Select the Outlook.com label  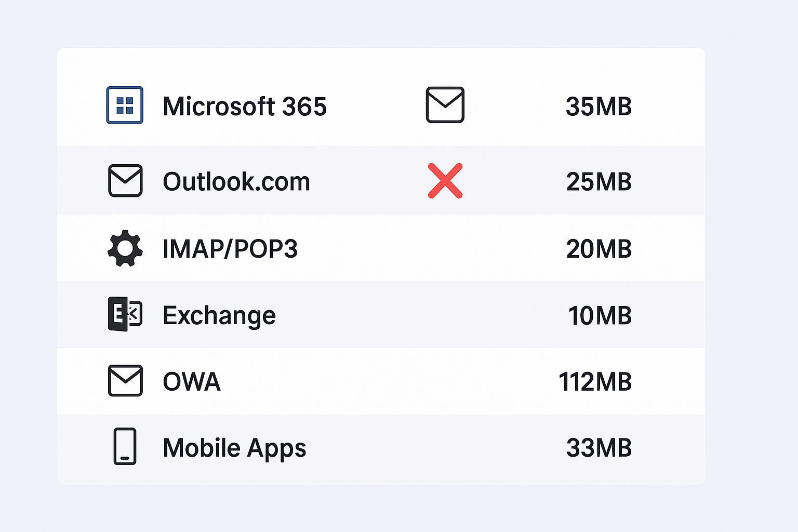click(236, 182)
